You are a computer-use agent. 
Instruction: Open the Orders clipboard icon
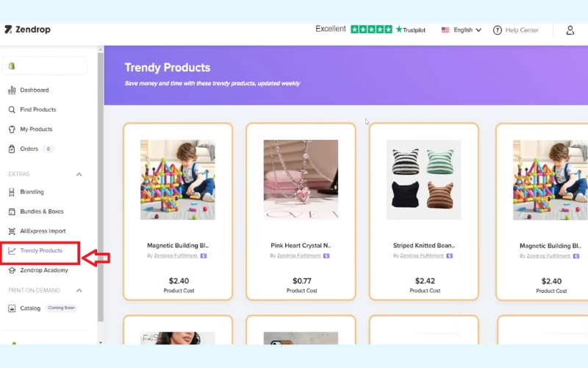(12, 149)
